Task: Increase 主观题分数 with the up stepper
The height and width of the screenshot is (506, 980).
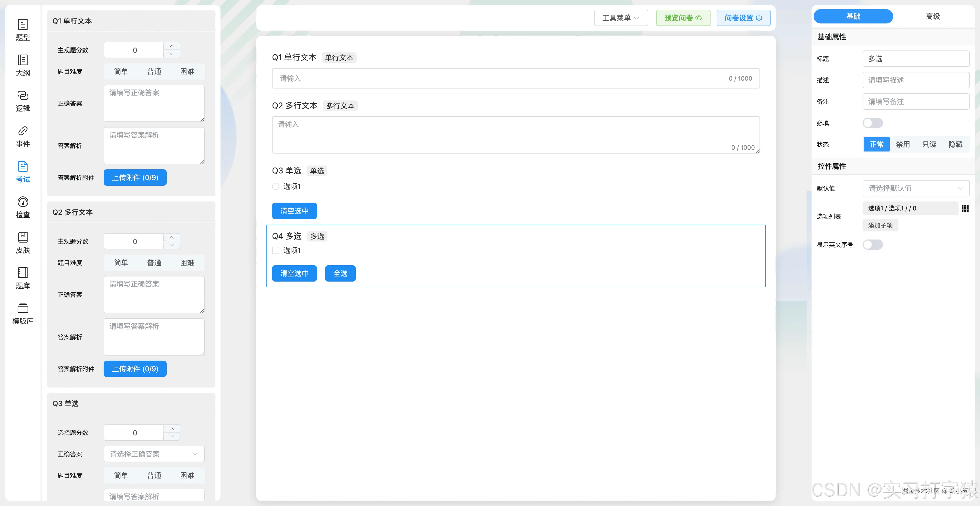Action: pos(171,46)
